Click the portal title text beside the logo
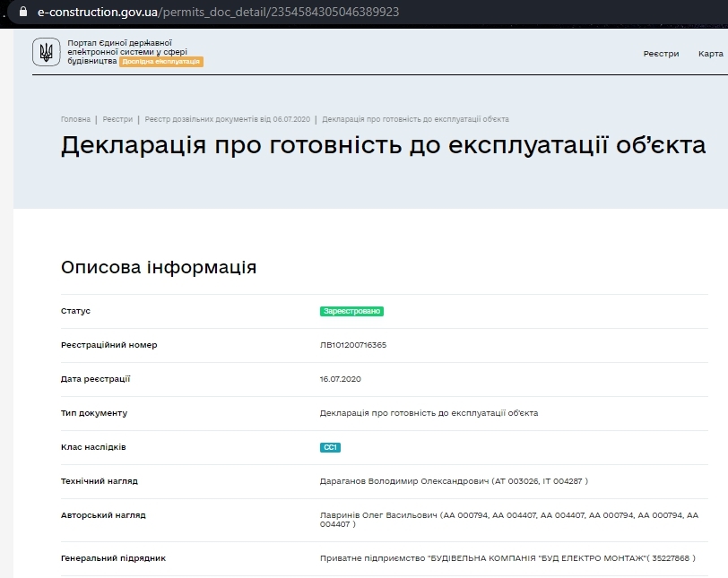 [127, 51]
